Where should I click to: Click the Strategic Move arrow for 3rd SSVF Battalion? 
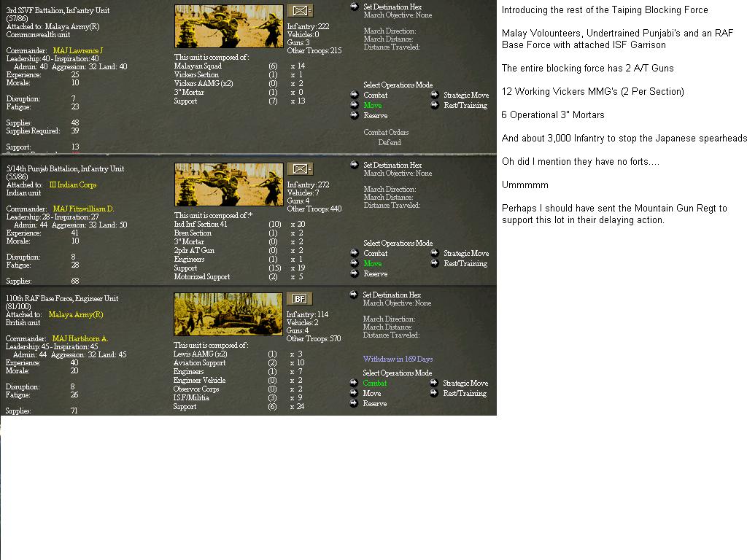tap(435, 95)
